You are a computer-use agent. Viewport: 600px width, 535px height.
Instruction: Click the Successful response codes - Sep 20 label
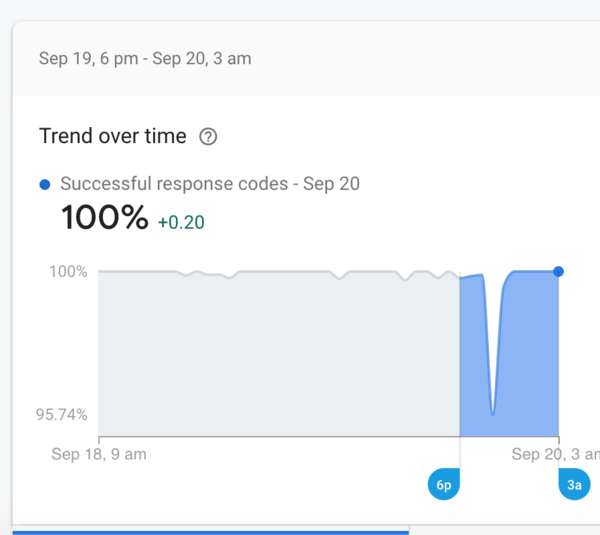210,184
